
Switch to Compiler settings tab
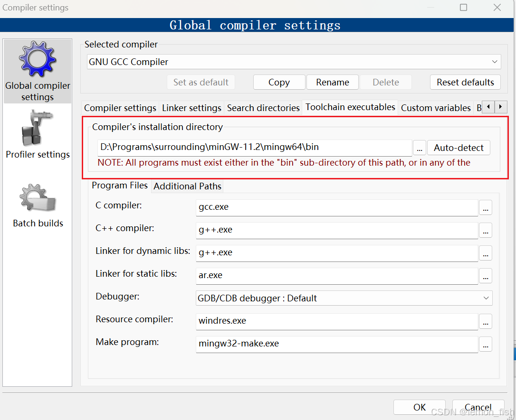coord(120,108)
